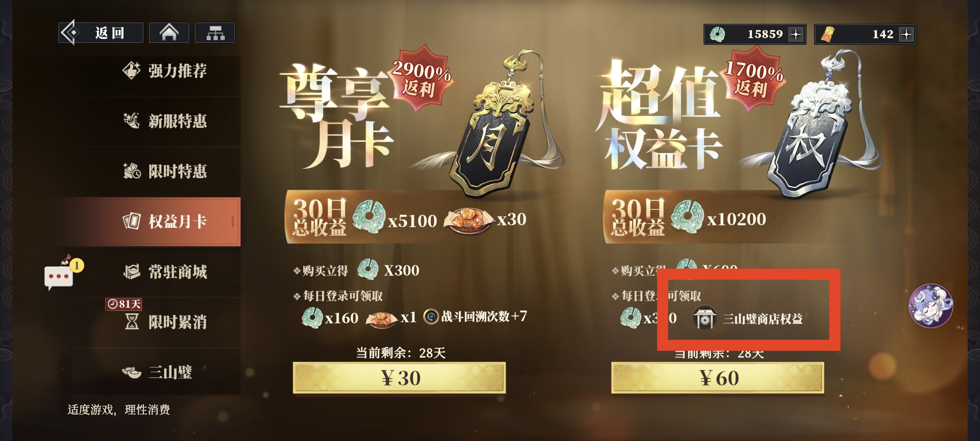Buy privilege card for ¥60
The height and width of the screenshot is (441, 980).
tap(718, 377)
